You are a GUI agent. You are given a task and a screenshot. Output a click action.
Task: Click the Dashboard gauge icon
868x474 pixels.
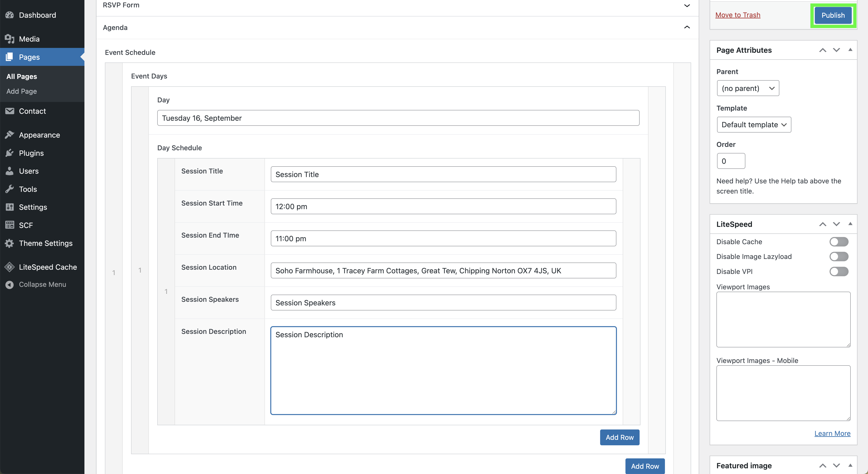click(9, 15)
